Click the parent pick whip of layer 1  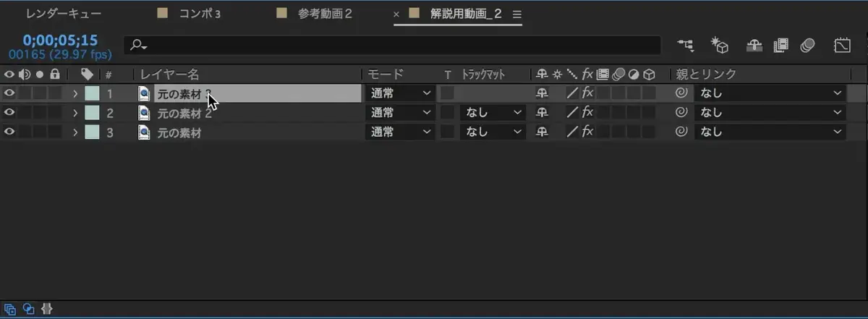pos(681,93)
